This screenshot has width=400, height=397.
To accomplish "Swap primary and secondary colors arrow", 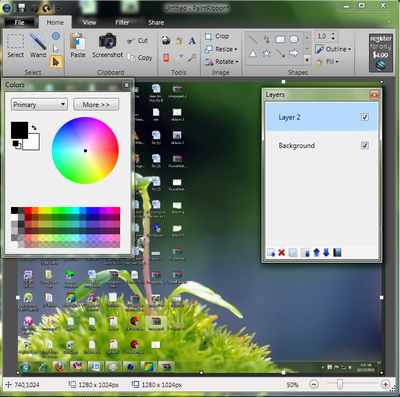I will (x=34, y=127).
